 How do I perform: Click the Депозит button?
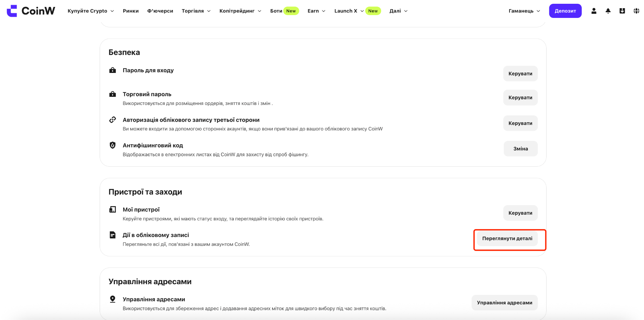point(565,11)
